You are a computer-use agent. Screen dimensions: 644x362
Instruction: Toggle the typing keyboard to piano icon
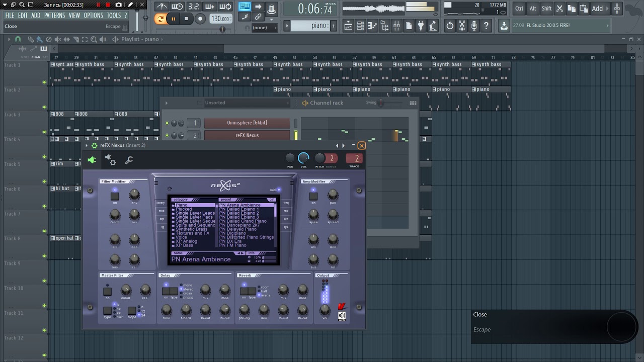coord(245,7)
